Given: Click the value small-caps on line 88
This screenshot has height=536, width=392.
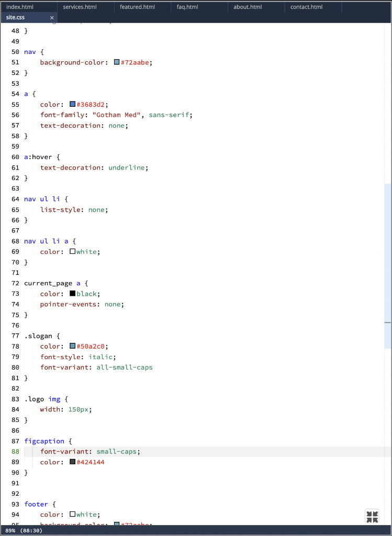Looking at the screenshot, I should coord(117,452).
